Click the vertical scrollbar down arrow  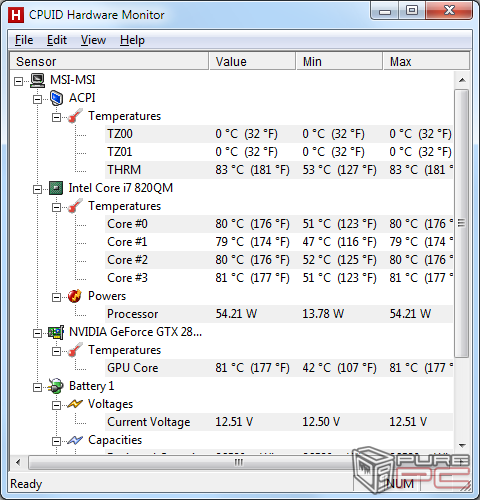[x=462, y=446]
